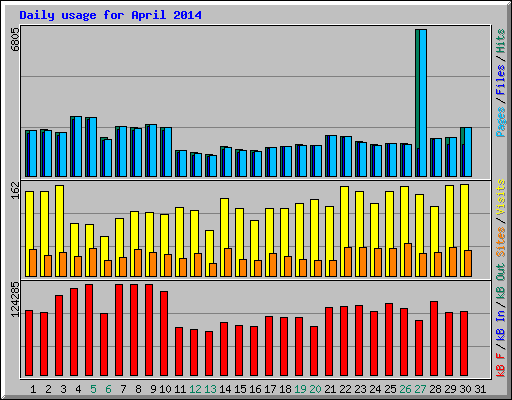Click day label 29 on the x-axis
Screen dimensions: 512x400
click(450, 389)
